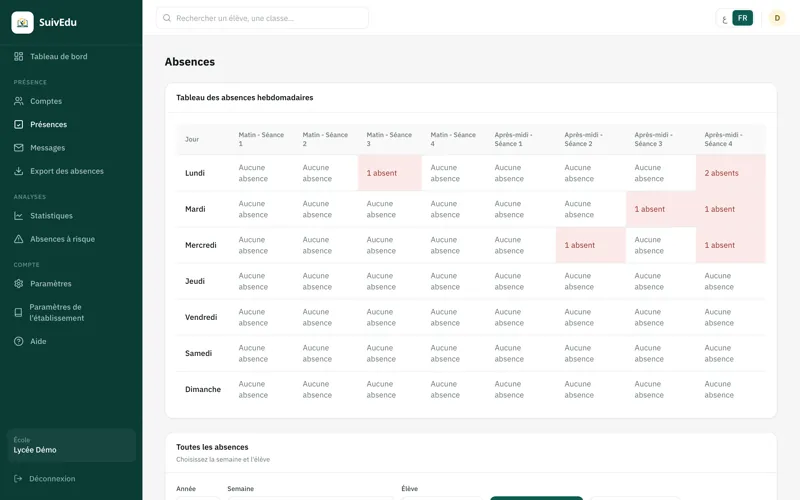The height and width of the screenshot is (500, 800).
Task: Click the Matin - Séance 1 column header
Action: [261, 139]
